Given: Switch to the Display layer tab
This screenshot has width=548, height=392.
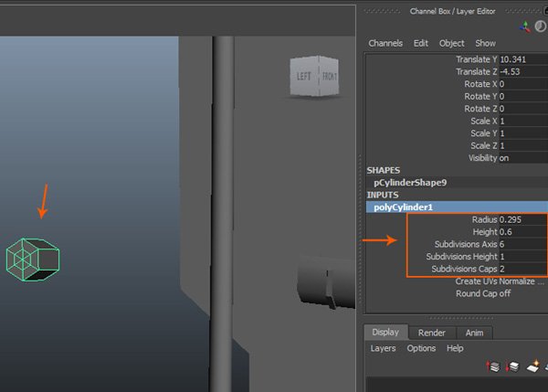Looking at the screenshot, I should point(385,332).
